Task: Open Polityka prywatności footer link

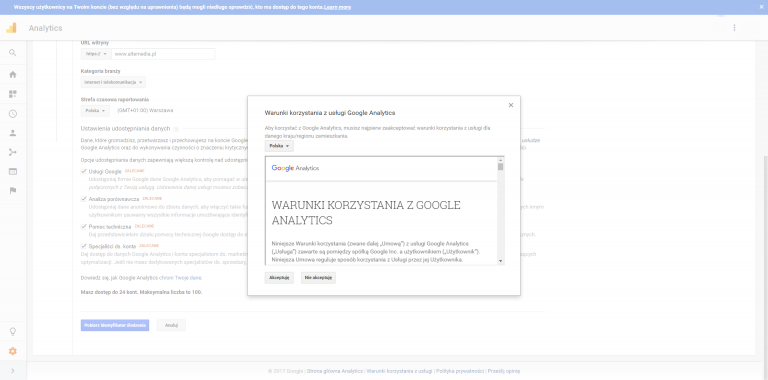Action: (460, 371)
